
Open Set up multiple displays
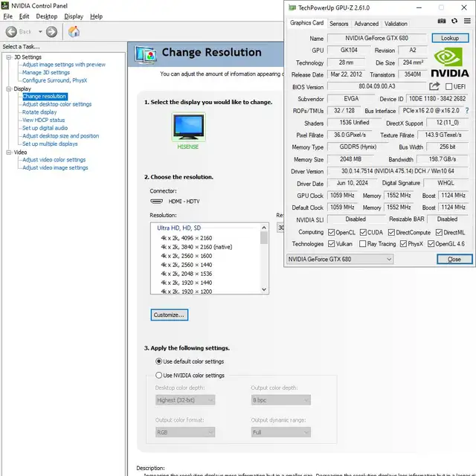pos(50,144)
